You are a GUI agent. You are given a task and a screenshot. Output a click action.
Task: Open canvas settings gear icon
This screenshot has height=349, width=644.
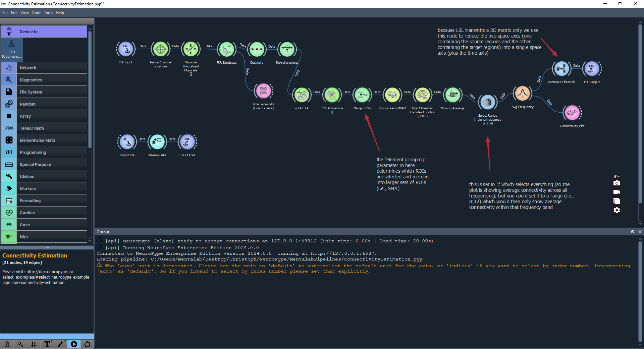click(x=616, y=210)
